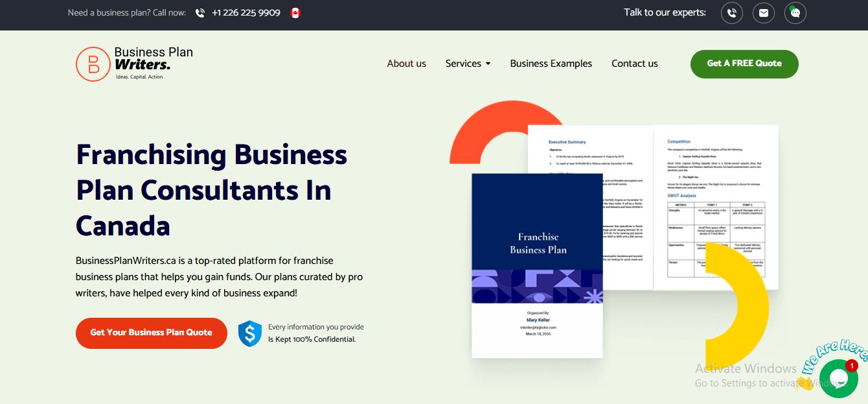
Task: Click the chat bubble icon in top bar
Action: pyautogui.click(x=795, y=13)
